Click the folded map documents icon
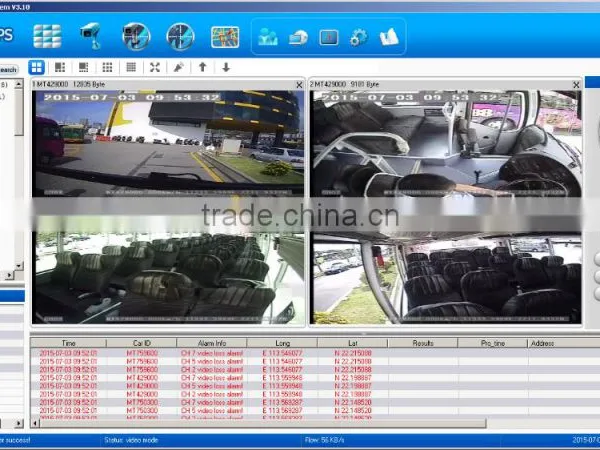600x450 pixels. [x=389, y=37]
